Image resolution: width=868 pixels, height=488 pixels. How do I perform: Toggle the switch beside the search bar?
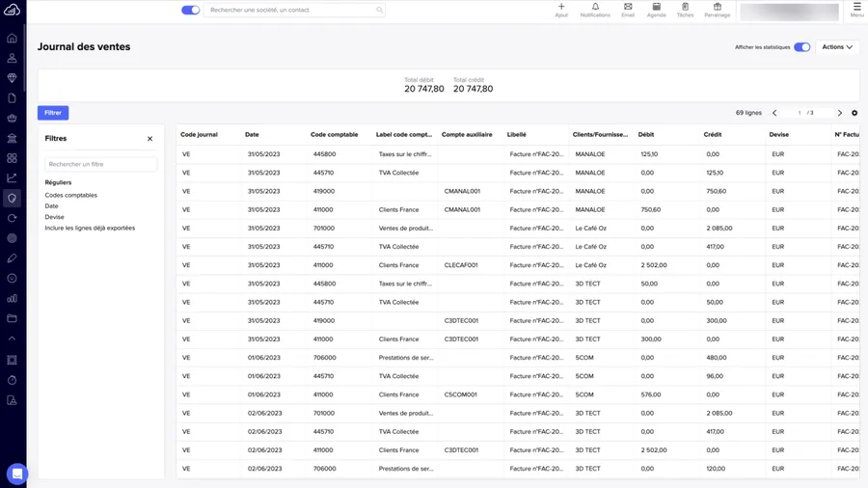(191, 10)
